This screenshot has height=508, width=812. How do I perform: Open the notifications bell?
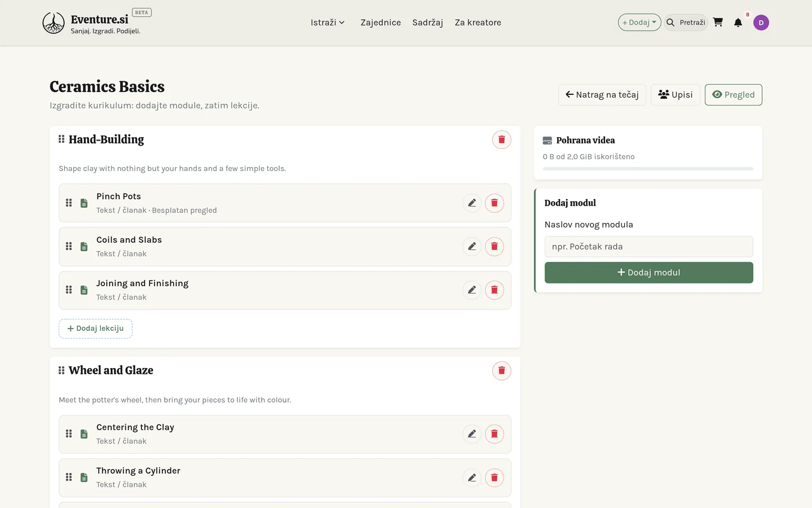(x=738, y=23)
